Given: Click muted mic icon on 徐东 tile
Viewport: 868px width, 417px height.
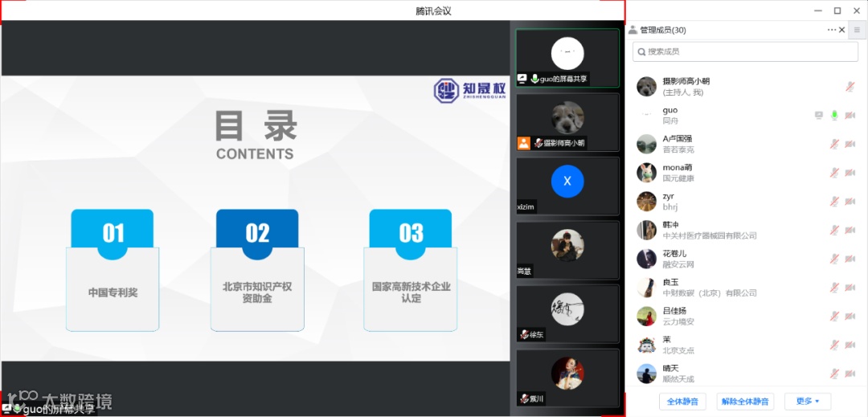Looking at the screenshot, I should (x=524, y=334).
